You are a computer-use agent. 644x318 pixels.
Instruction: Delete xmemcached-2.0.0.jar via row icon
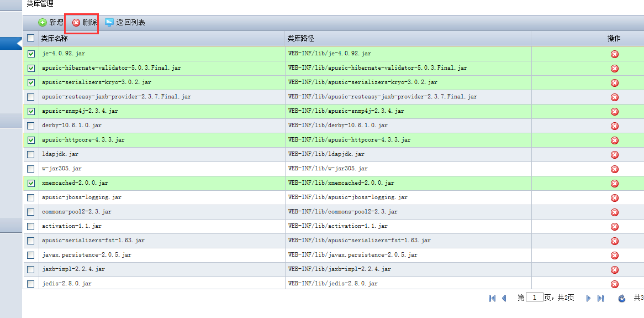614,184
